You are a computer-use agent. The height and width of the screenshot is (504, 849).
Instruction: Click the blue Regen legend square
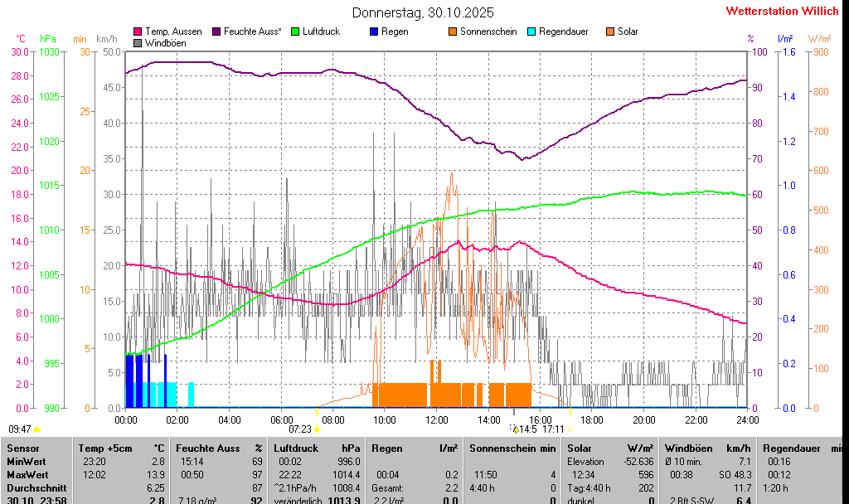point(374,31)
